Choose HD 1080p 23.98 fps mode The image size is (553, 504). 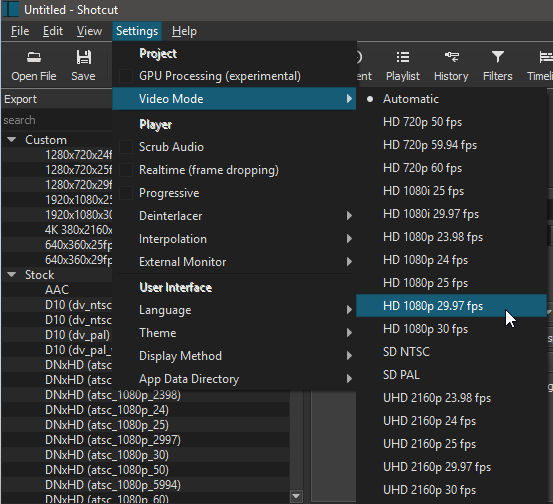[x=451, y=237]
